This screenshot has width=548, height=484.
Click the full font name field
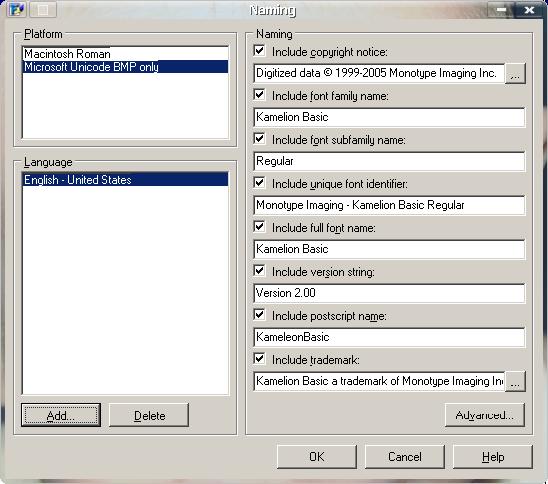389,250
